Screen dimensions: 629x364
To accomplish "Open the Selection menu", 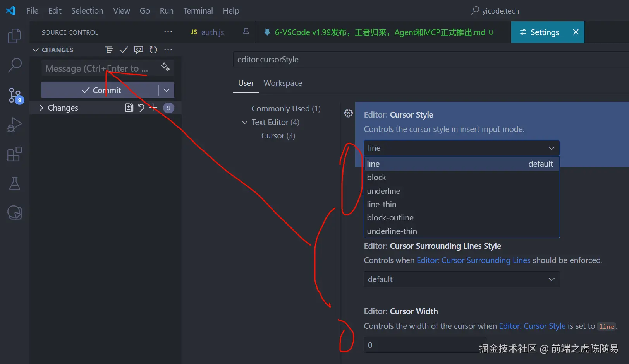I will pyautogui.click(x=87, y=10).
